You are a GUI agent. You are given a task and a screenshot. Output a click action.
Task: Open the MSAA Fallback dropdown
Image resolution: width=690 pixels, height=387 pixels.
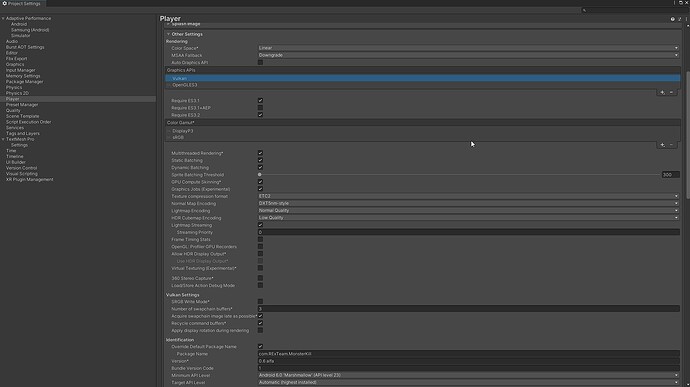click(x=468, y=55)
